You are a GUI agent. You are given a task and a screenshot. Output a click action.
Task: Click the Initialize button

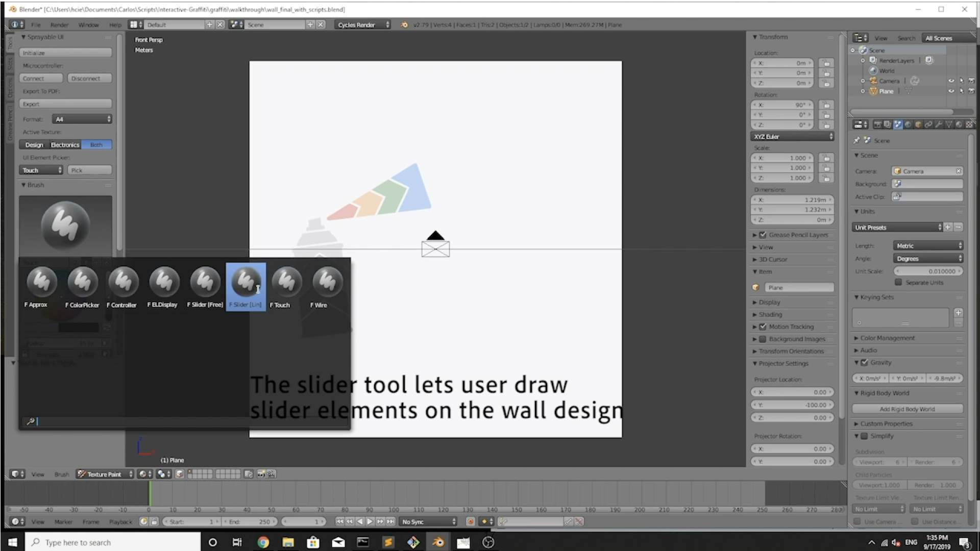tap(65, 53)
